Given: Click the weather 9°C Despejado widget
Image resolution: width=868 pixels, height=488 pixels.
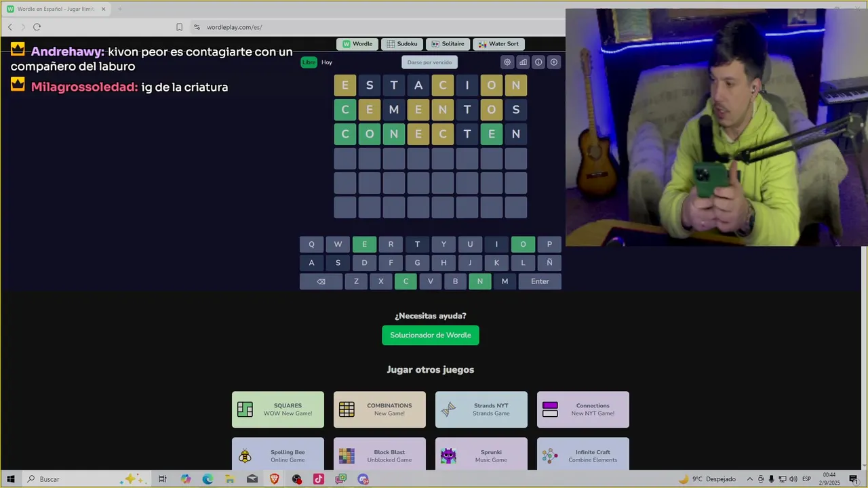Looking at the screenshot, I should coord(707,479).
